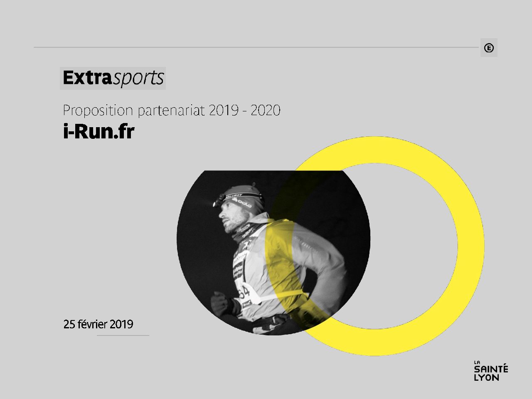This screenshot has height=399, width=532.
Task: Click the runner's face
Action: pyautogui.click(x=229, y=217)
